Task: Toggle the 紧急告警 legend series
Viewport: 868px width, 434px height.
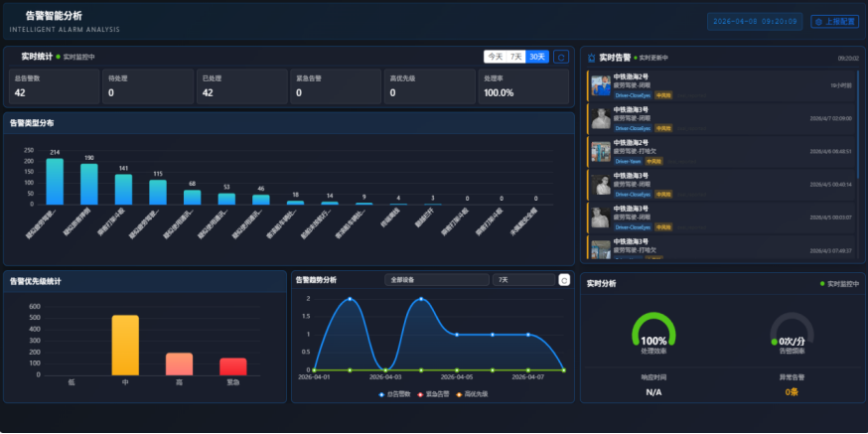Action: point(435,394)
